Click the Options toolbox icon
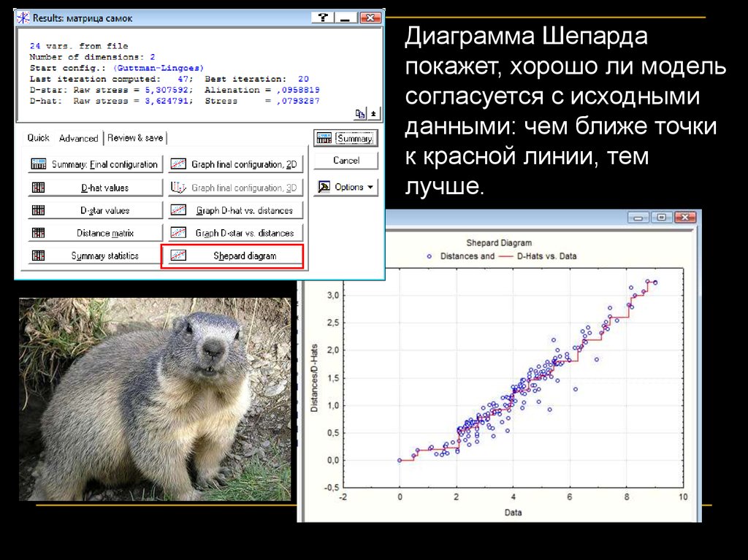This screenshot has height=560, width=748. (x=324, y=187)
